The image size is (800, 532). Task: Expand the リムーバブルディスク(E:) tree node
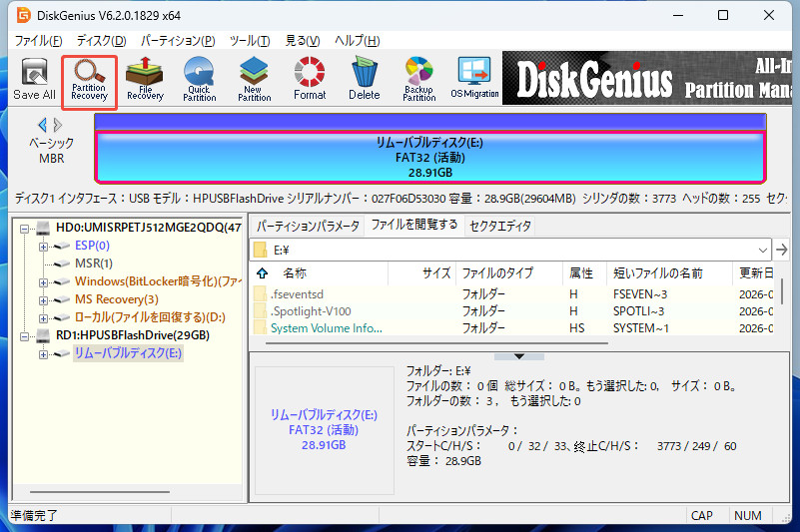43,354
